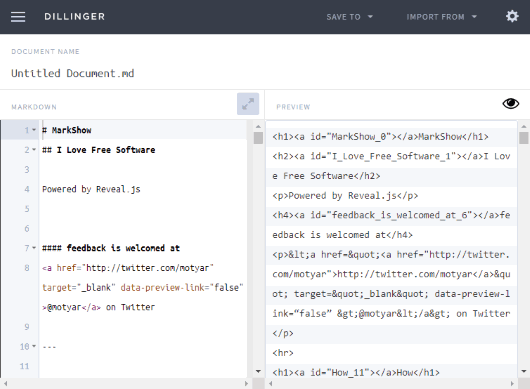Click the preview scroll up arrow
This screenshot has width=530, height=389.
pyautogui.click(x=524, y=126)
